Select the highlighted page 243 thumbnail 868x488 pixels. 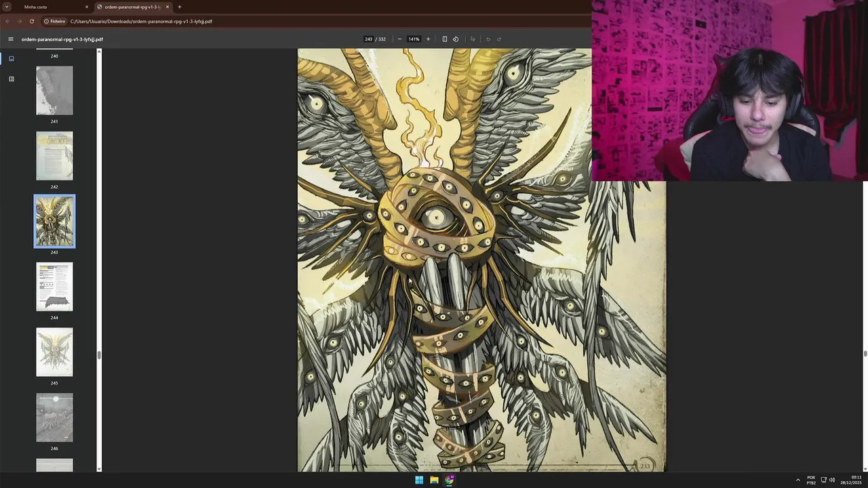click(54, 222)
